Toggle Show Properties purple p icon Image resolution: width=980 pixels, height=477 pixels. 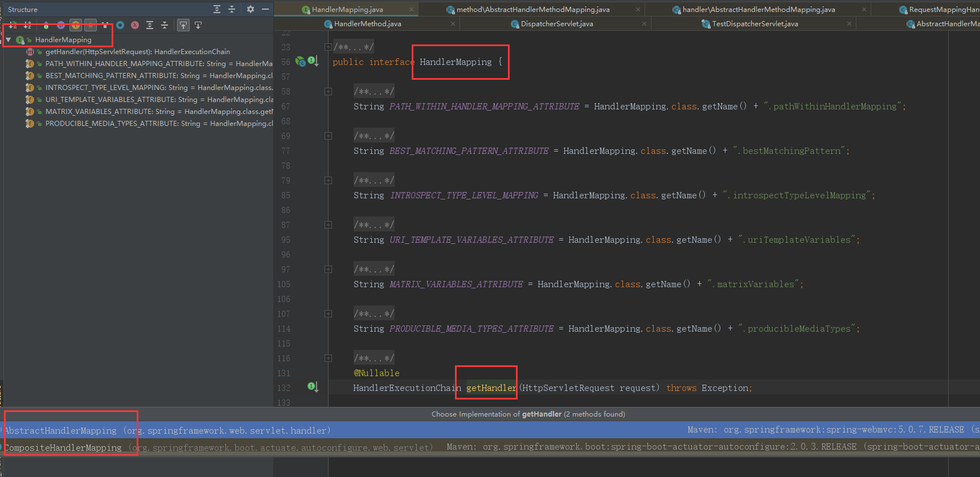pyautogui.click(x=61, y=25)
